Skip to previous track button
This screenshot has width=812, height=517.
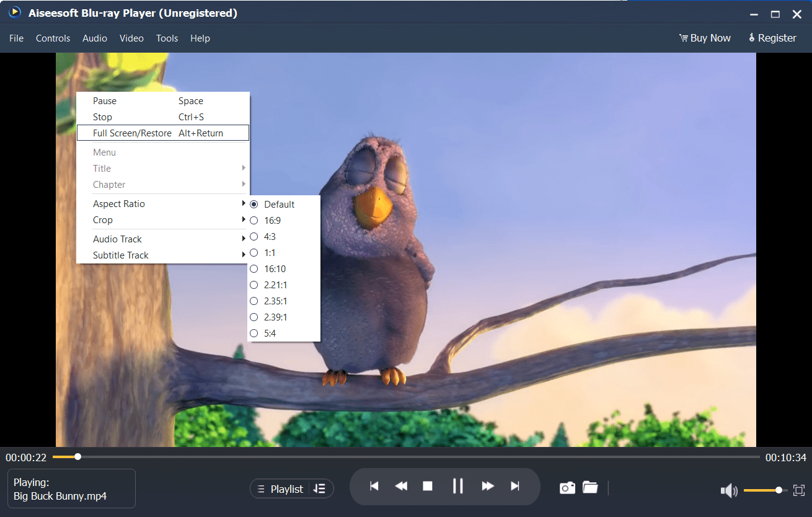374,486
